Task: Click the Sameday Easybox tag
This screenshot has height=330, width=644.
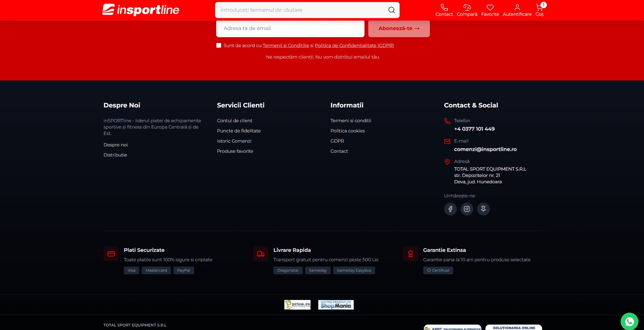Action: [x=354, y=270]
